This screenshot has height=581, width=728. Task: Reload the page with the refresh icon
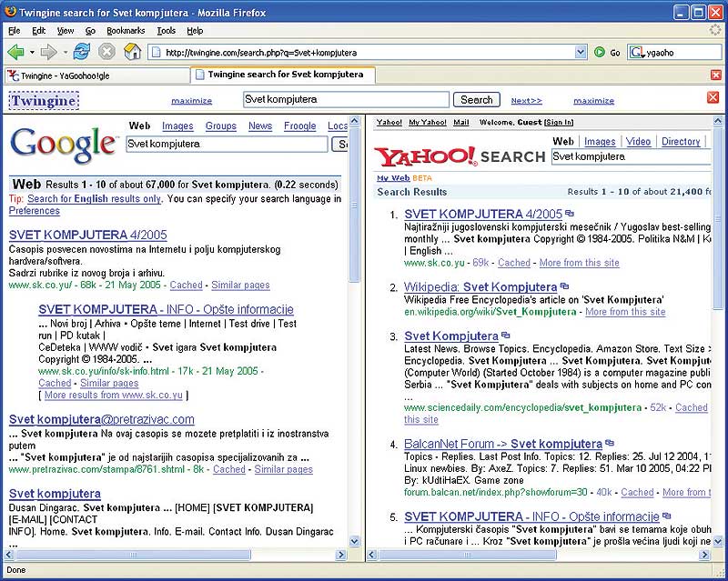(x=82, y=52)
